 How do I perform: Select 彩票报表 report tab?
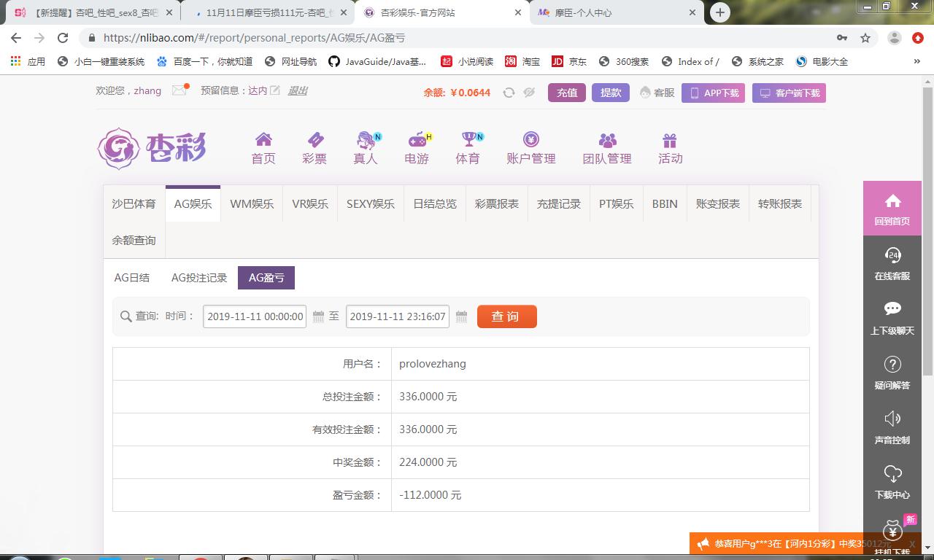pyautogui.click(x=497, y=204)
